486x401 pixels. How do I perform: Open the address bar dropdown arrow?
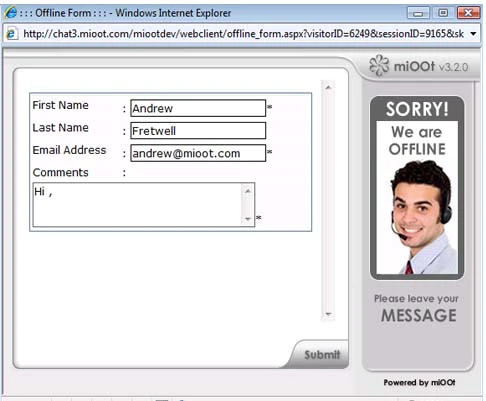pyautogui.click(x=473, y=34)
